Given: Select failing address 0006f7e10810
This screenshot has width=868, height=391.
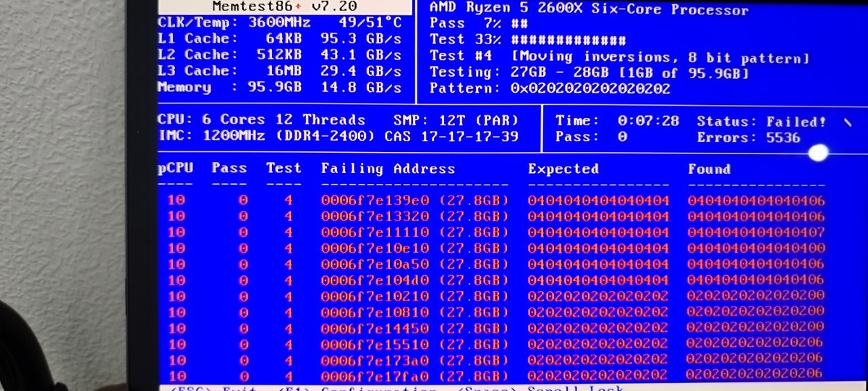Looking at the screenshot, I should 375,312.
